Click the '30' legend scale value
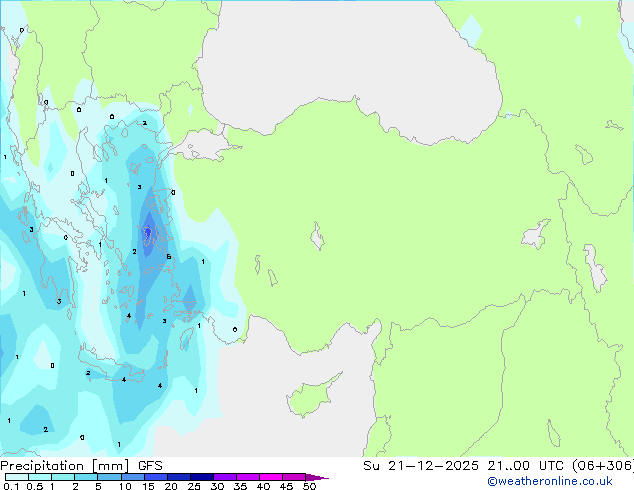Image resolution: width=634 pixels, height=490 pixels. click(x=217, y=486)
